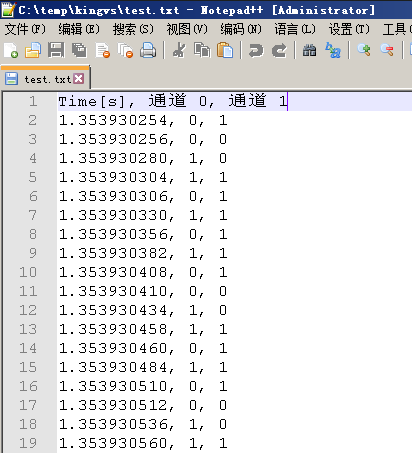Paste from clipboard using the toolbar icon
The height and width of the screenshot is (453, 412).
225,50
